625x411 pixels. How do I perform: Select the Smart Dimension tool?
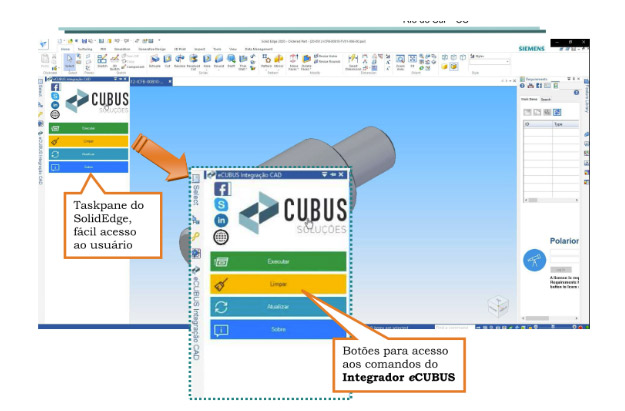coord(353,61)
